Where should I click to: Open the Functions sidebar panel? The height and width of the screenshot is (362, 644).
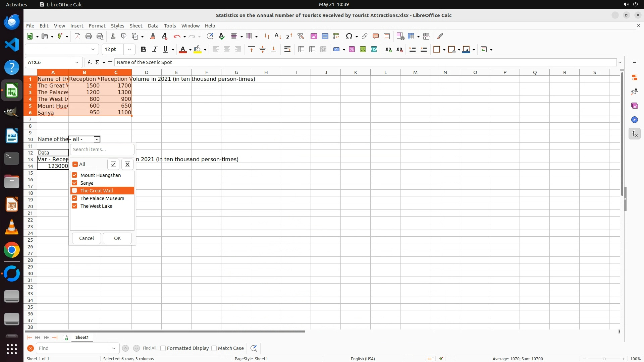point(634,134)
